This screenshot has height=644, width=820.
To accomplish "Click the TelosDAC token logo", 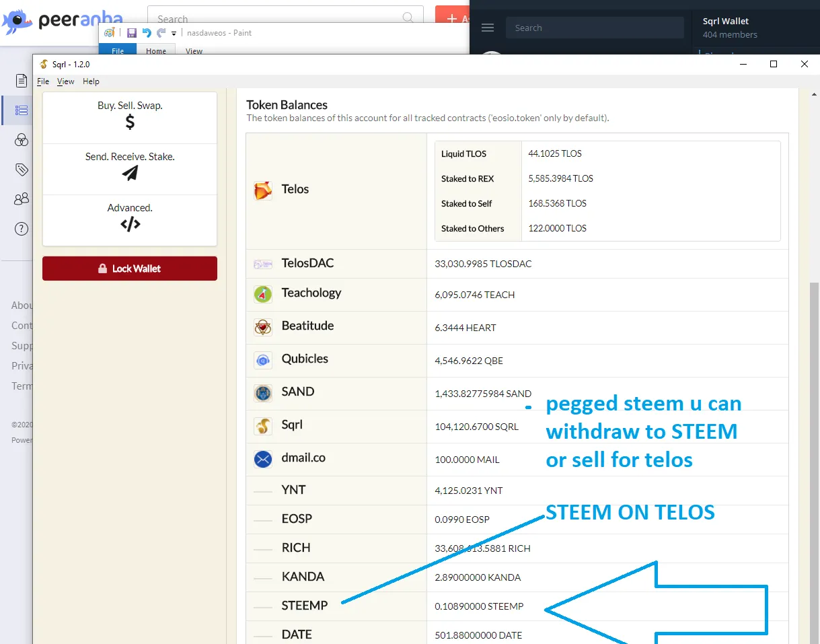I will click(263, 264).
